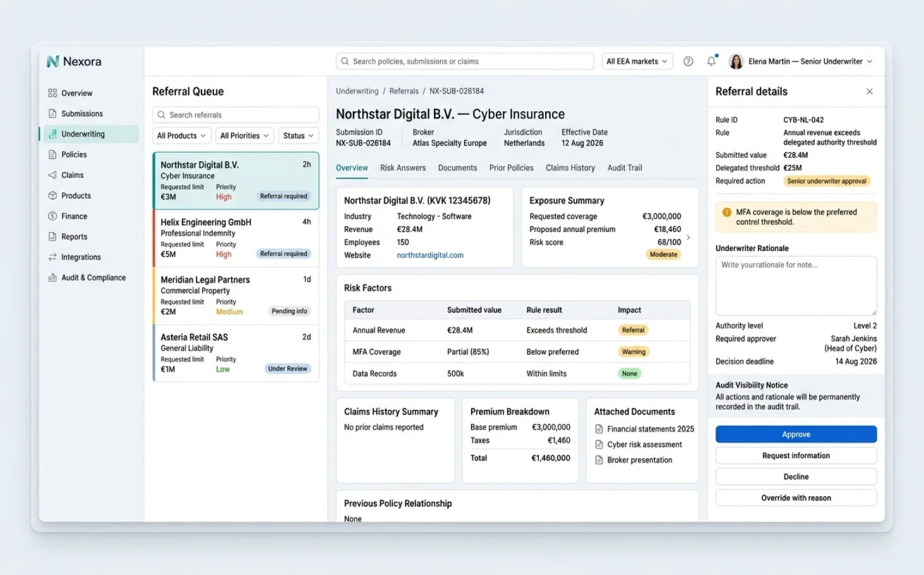This screenshot has height=575, width=924.
Task: Click the help question mark icon
Action: (x=688, y=61)
